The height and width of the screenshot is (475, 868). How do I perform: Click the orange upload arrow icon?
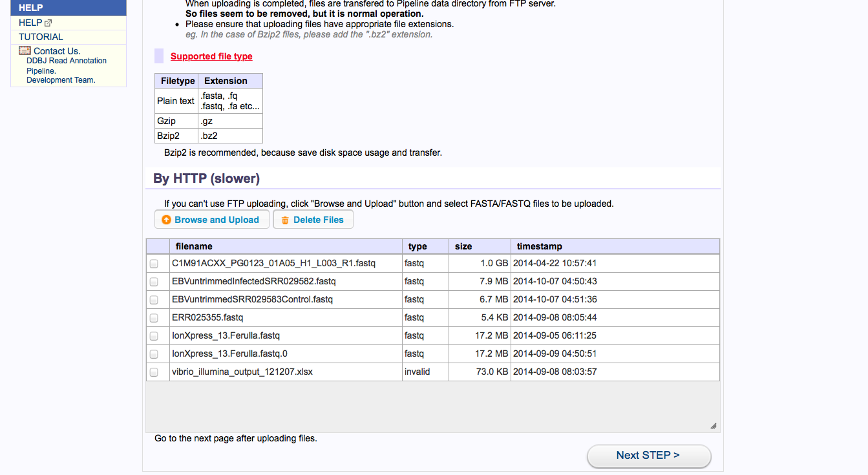coord(167,220)
